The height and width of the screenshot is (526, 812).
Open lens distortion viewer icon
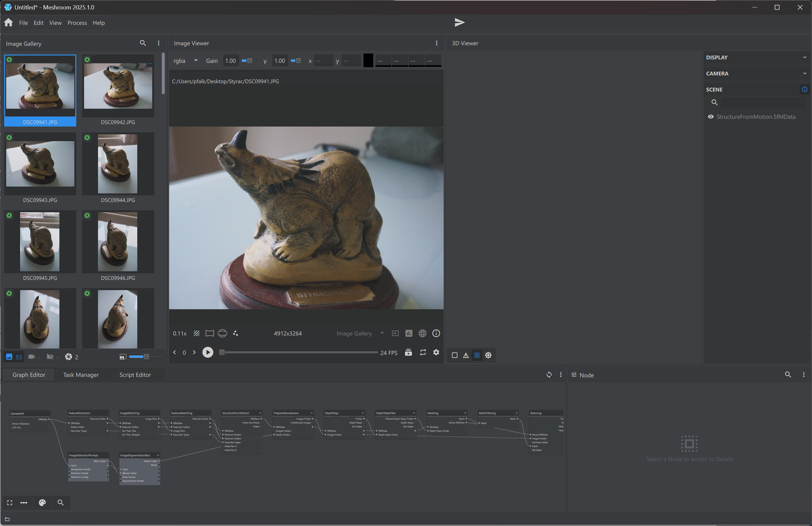coord(209,333)
